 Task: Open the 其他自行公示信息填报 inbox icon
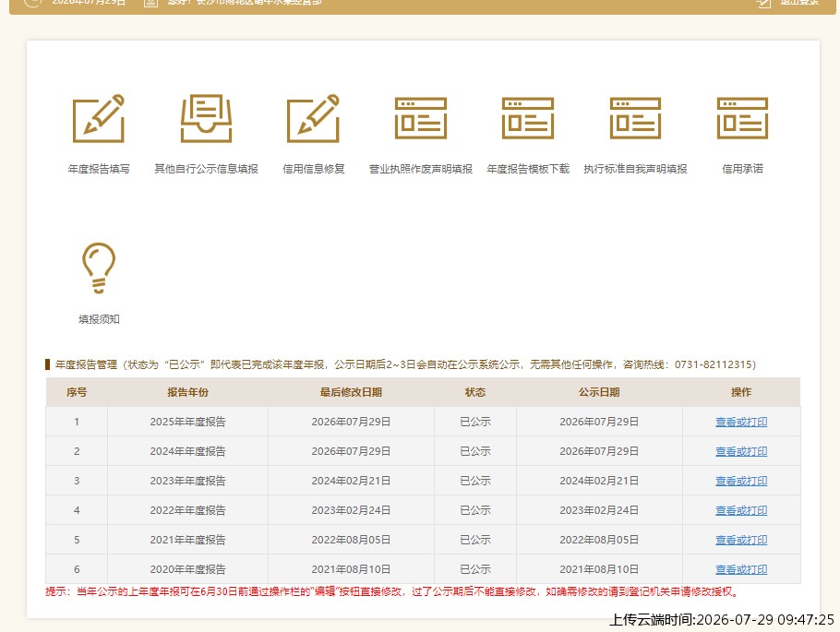(x=206, y=118)
